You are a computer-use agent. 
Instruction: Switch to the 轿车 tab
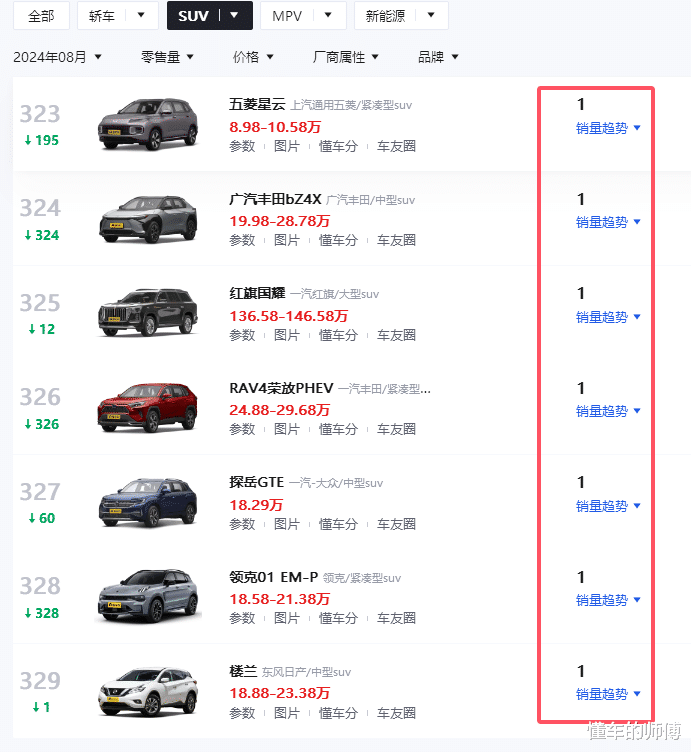[102, 16]
